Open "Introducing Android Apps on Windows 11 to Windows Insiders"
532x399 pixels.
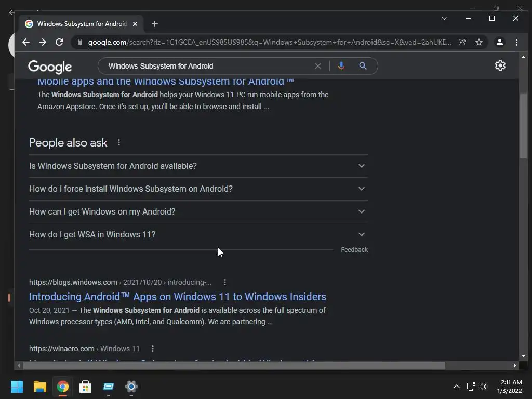tap(178, 297)
